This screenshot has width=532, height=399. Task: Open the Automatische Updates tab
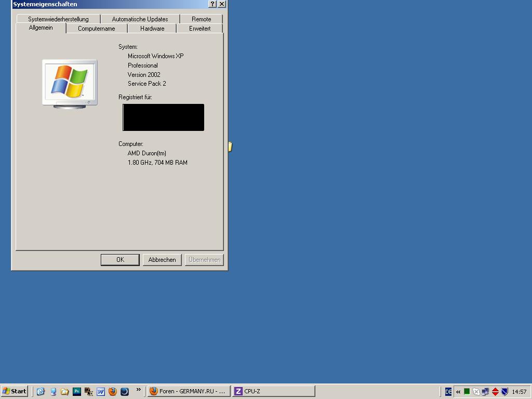[140, 19]
